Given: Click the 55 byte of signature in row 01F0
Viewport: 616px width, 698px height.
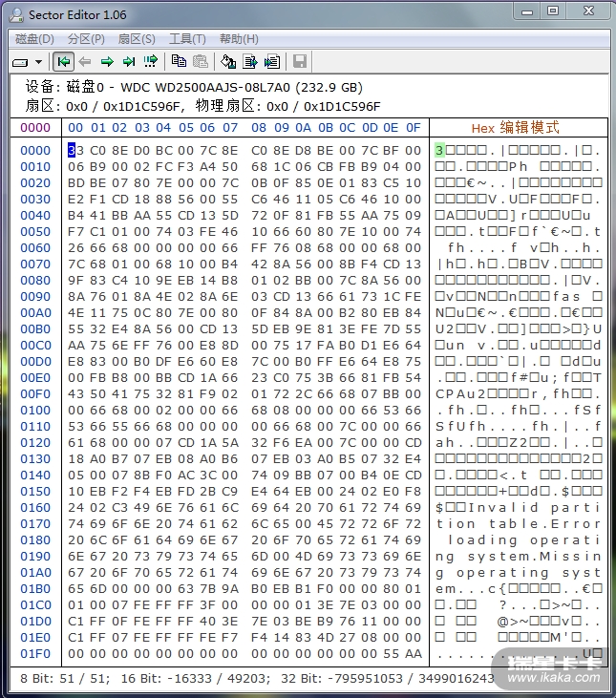Looking at the screenshot, I should click(x=392, y=654).
